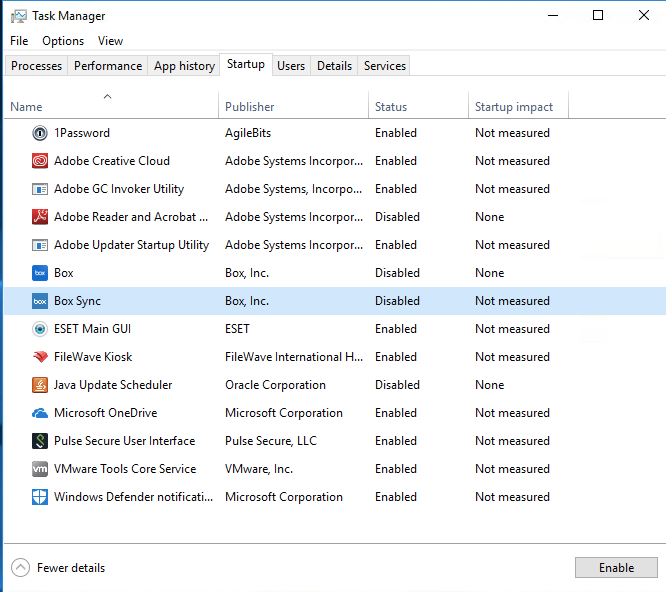This screenshot has width=666, height=592.
Task: Click the FileWave Kiosk icon
Action: pyautogui.click(x=40, y=357)
